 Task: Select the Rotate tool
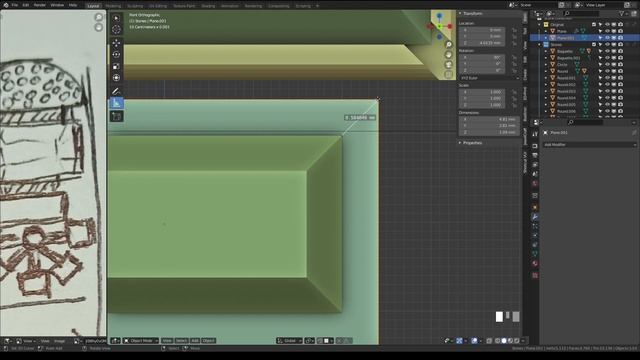click(x=116, y=54)
